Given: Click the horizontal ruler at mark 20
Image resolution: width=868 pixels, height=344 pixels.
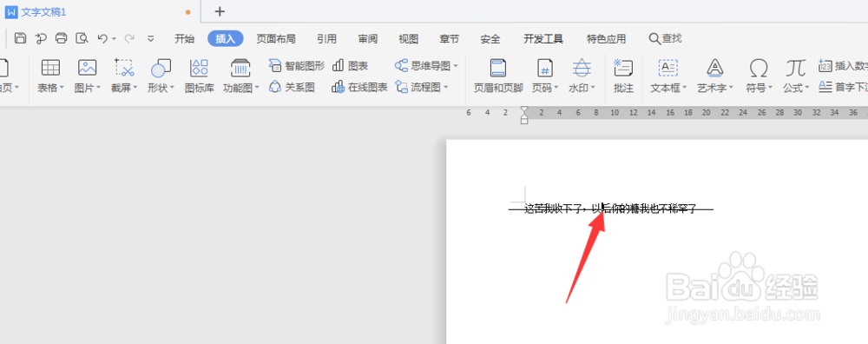Looking at the screenshot, I should tap(706, 112).
